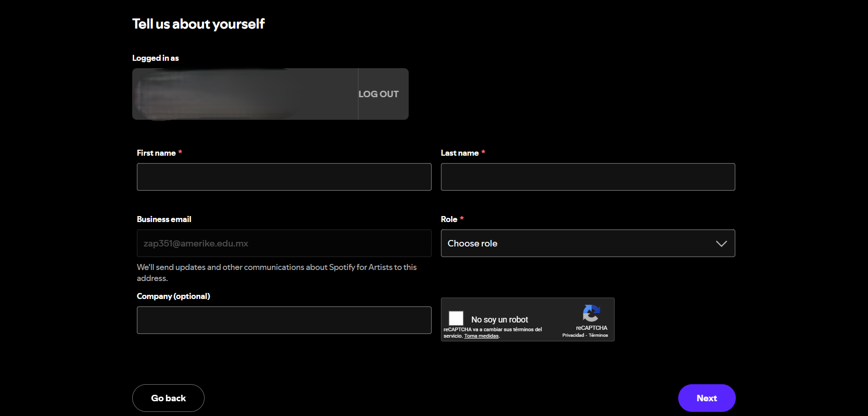Viewport: 868px width, 416px height.
Task: Click the Business email field
Action: pos(284,243)
